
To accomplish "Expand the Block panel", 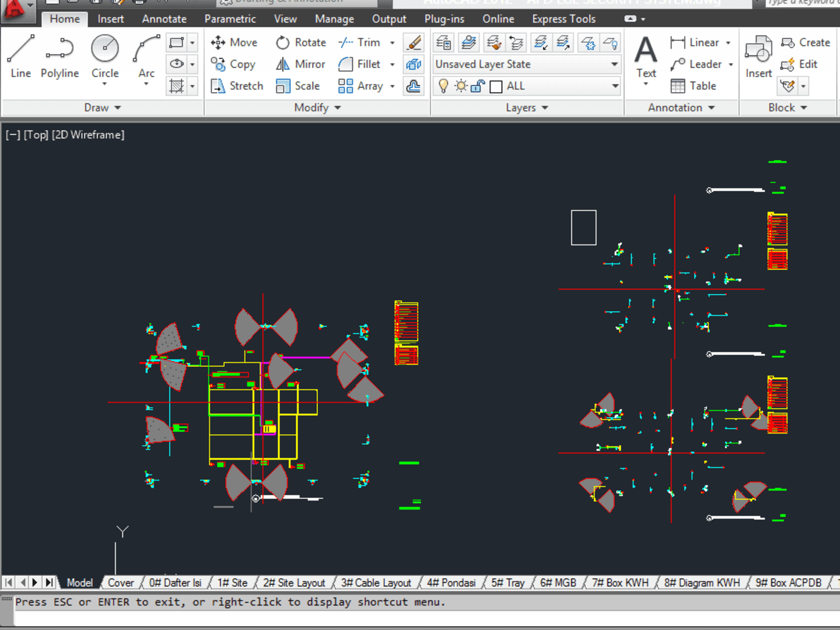I will 787,107.
